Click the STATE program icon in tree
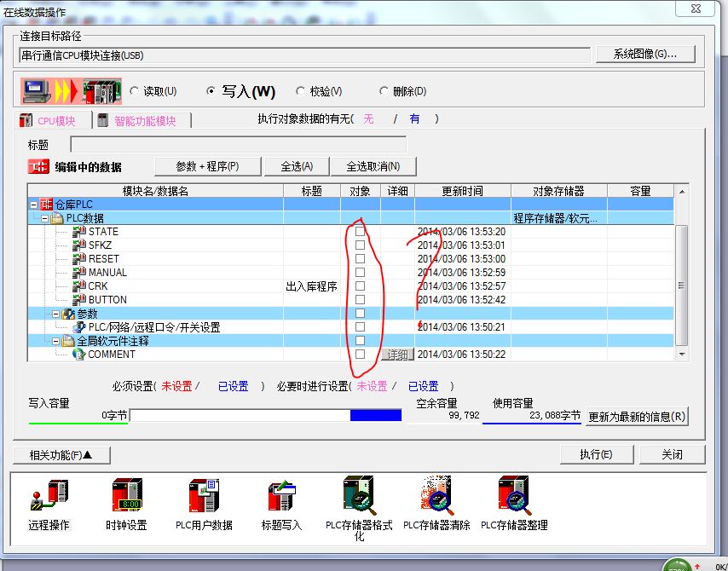 point(79,232)
